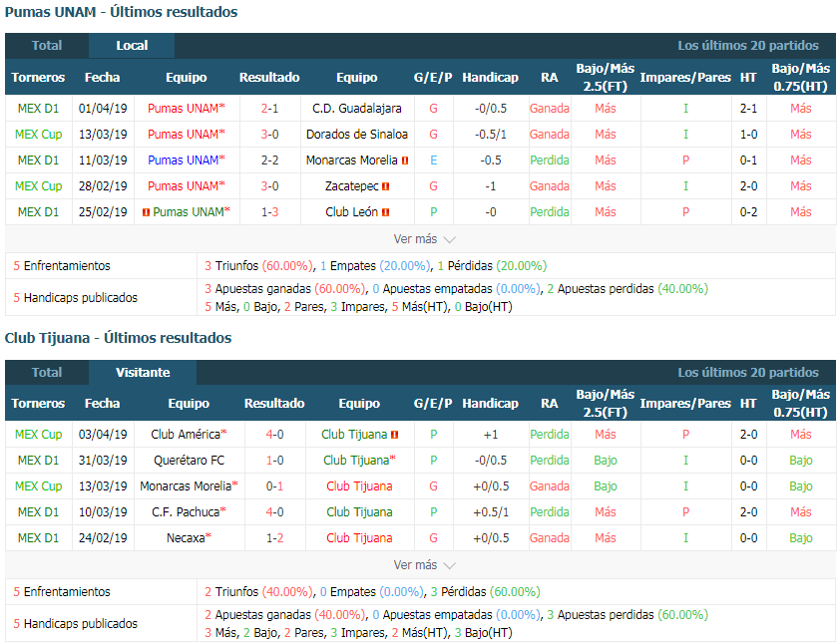
Task: Select Visitante tab in Club Tijuana table
Action: click(143, 372)
